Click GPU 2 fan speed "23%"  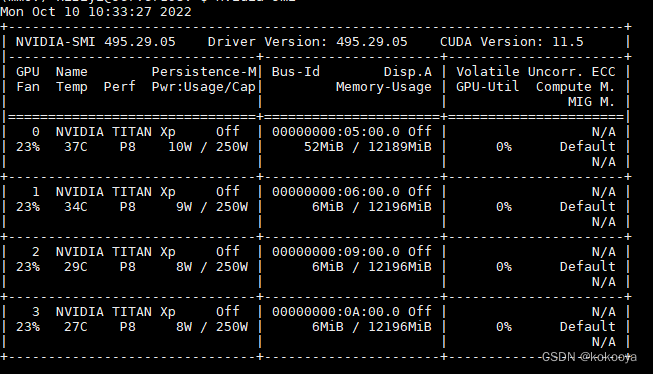(x=28, y=267)
